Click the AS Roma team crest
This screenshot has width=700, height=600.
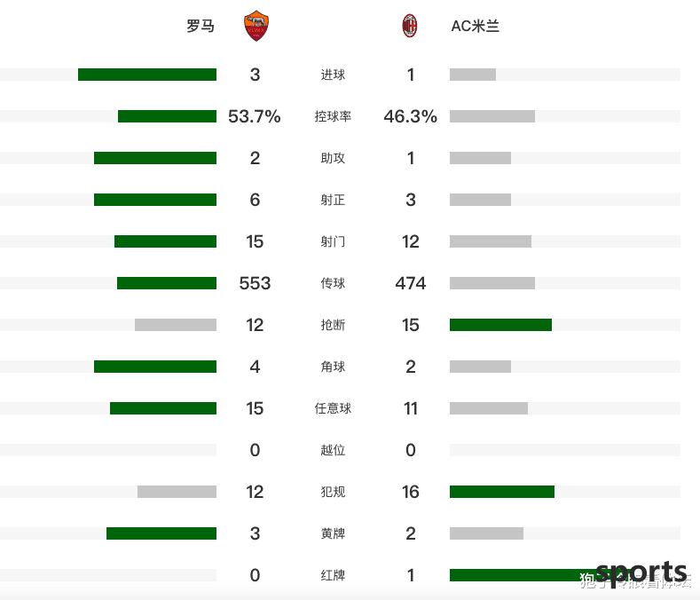click(256, 26)
